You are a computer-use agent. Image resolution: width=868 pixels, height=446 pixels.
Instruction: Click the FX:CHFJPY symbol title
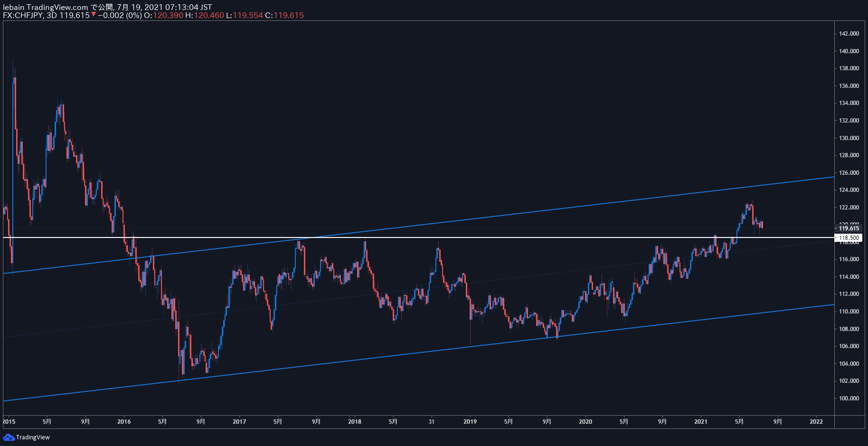(x=23, y=15)
